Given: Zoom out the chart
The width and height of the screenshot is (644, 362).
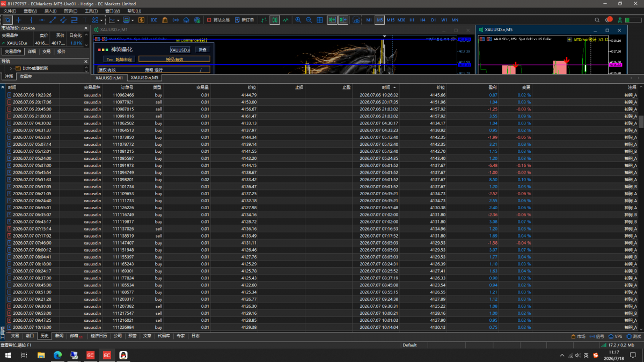Looking at the screenshot, I should tap(309, 20).
